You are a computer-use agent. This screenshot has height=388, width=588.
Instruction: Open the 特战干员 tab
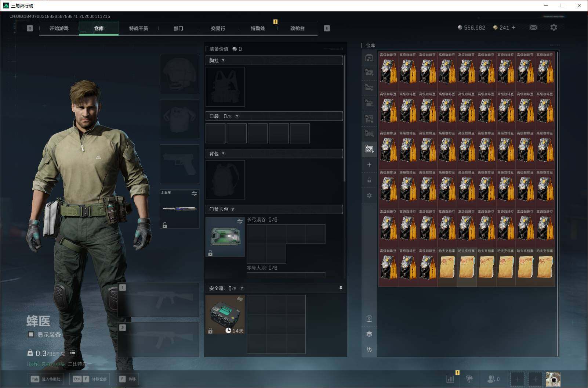point(138,28)
